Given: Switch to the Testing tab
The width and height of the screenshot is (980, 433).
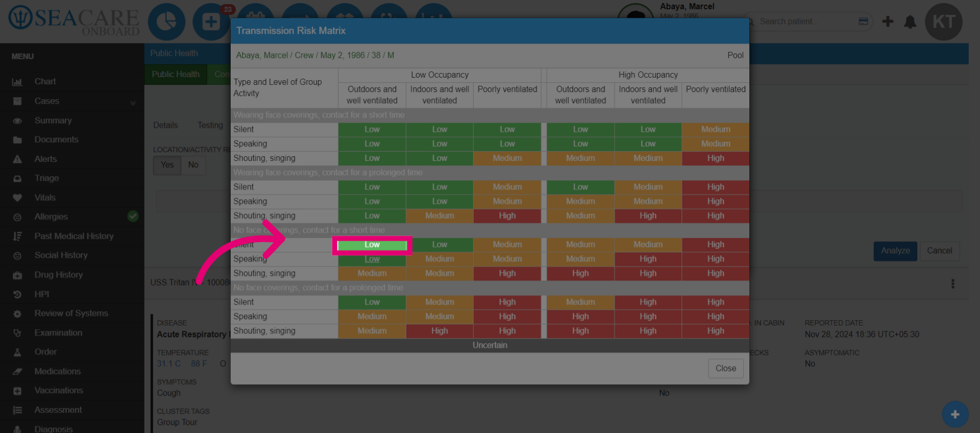Looking at the screenshot, I should click(210, 125).
